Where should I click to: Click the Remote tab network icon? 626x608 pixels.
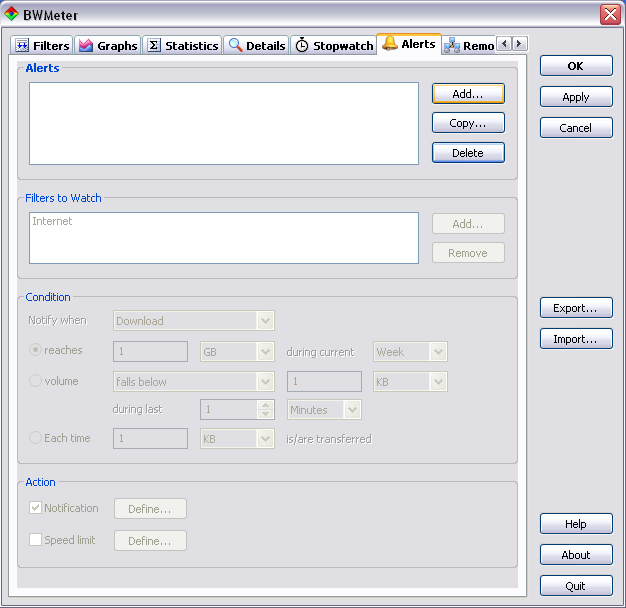point(452,46)
